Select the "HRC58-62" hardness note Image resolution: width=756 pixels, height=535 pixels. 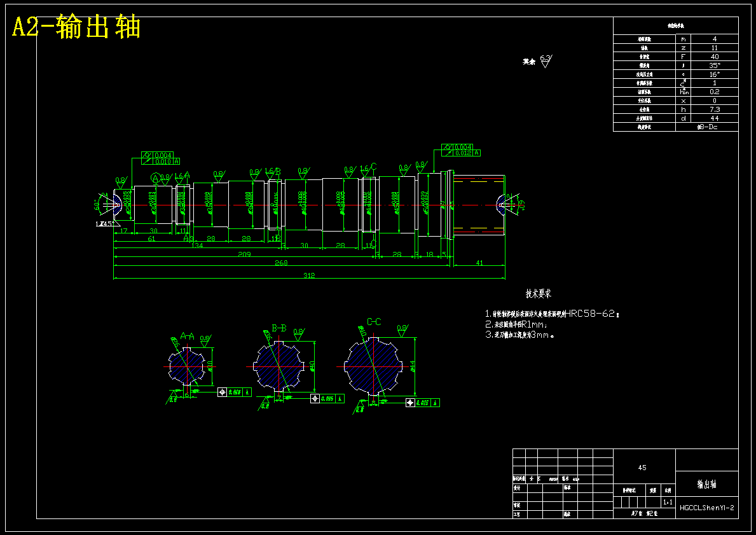[591, 314]
